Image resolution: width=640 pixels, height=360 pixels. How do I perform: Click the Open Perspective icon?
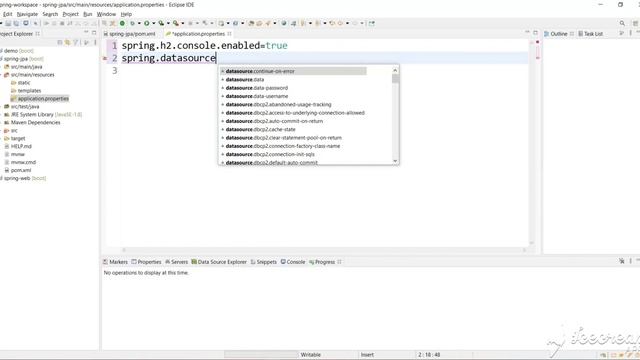[x=636, y=24]
